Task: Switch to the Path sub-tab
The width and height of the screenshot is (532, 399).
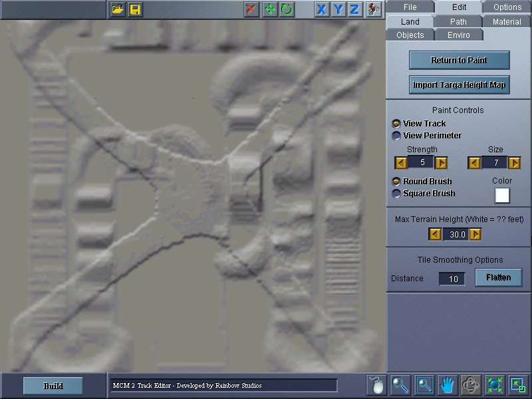Action: click(458, 22)
